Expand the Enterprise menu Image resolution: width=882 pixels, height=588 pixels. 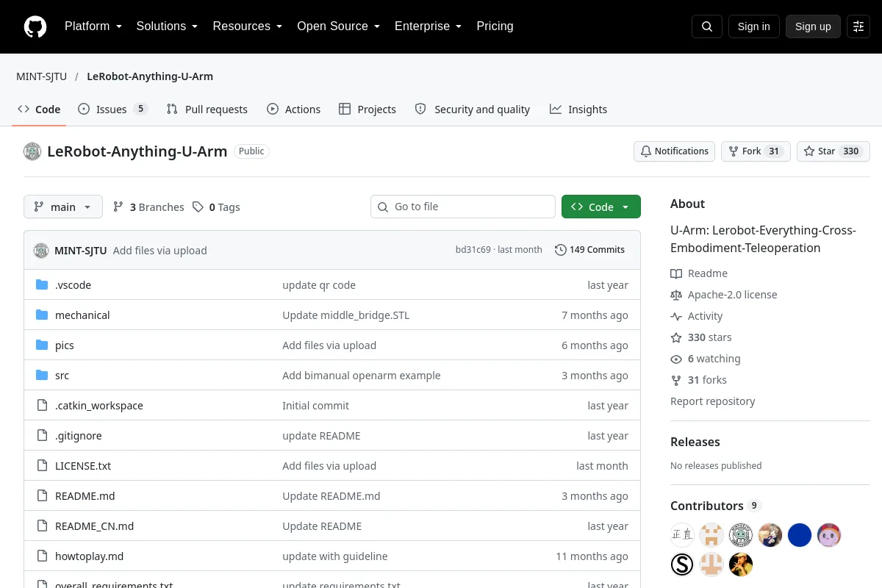point(428,26)
